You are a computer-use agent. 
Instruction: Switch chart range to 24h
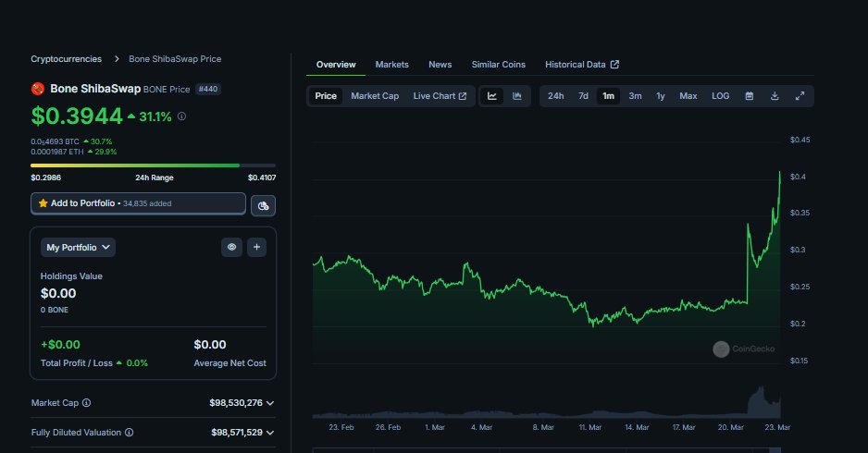point(556,96)
